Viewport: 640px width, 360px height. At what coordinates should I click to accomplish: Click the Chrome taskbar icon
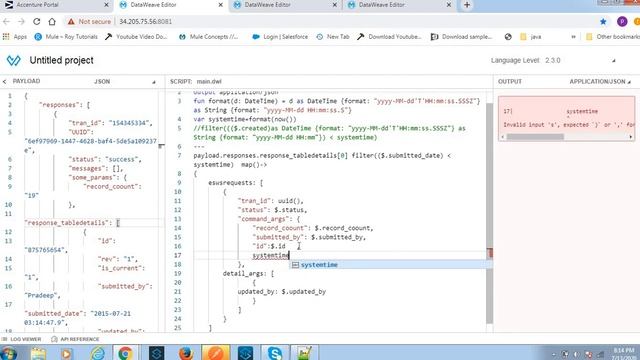pyautogui.click(x=125, y=353)
